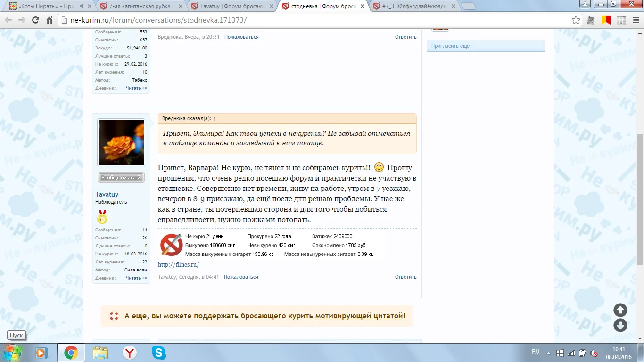This screenshot has width=644, height=362.
Task: Switch the RU input language indicator
Action: 536,352
